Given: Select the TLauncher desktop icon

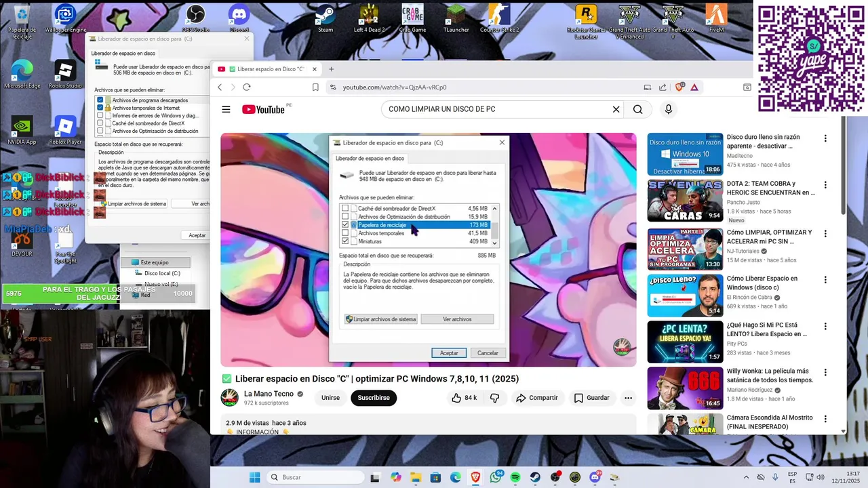Looking at the screenshot, I should pos(456,18).
